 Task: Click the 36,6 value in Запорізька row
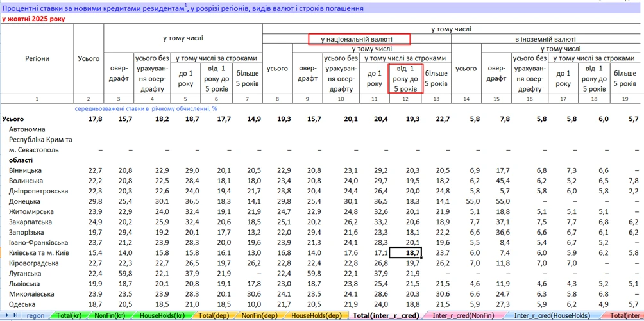[x=503, y=233]
